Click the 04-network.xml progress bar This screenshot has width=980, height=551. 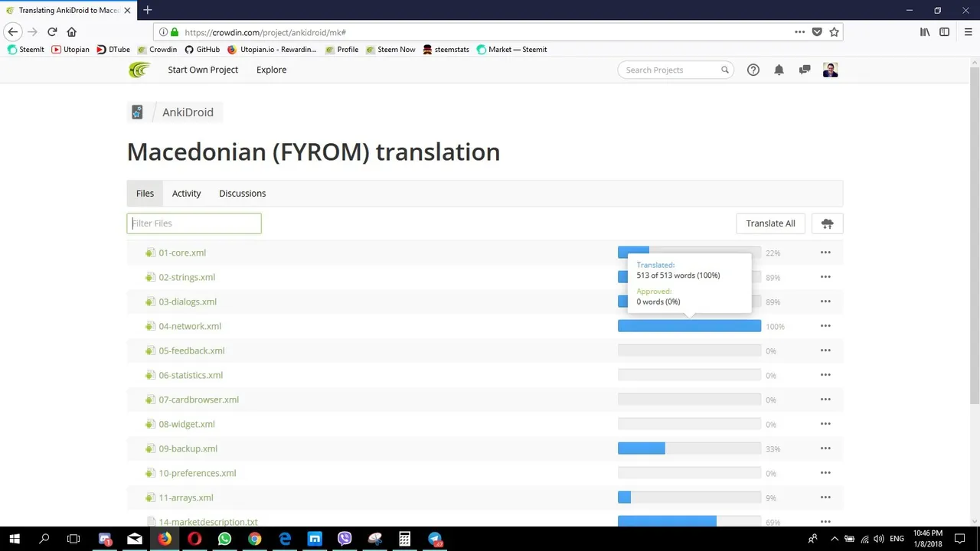pyautogui.click(x=689, y=326)
